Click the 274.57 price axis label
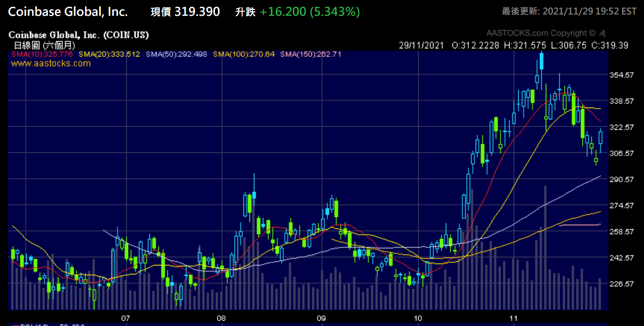 (621, 206)
